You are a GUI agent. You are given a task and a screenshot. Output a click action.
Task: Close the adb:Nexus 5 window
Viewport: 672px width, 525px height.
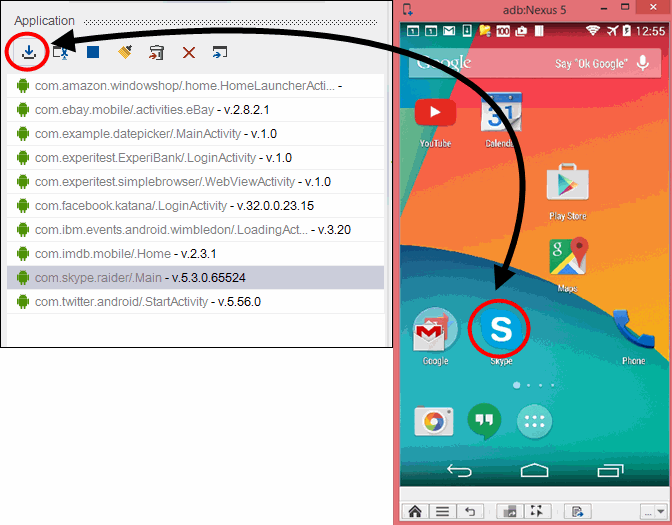pyautogui.click(x=653, y=7)
